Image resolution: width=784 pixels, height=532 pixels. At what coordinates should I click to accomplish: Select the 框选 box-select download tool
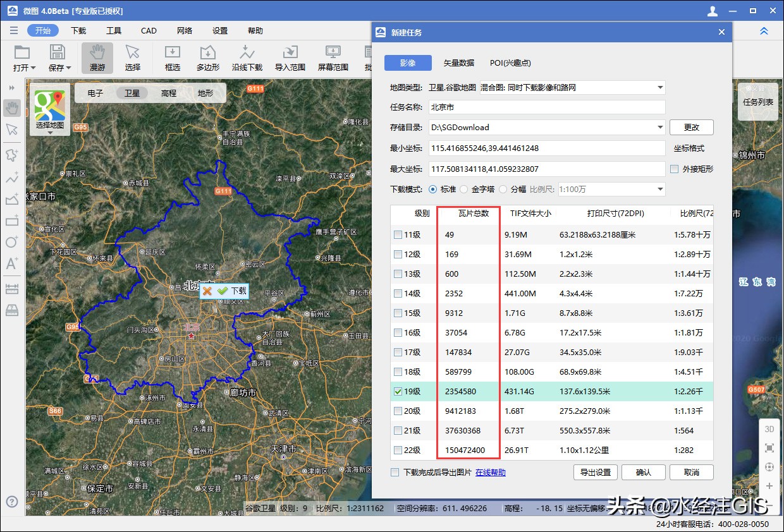coord(172,57)
